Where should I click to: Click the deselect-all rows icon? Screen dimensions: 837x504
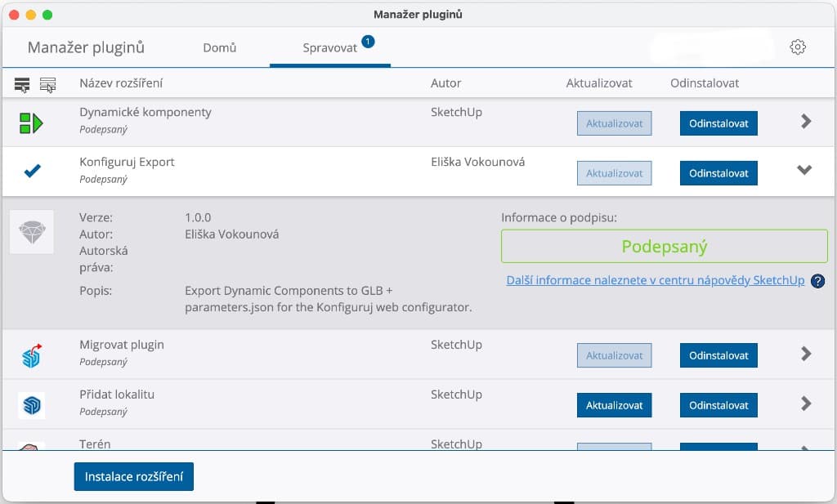tap(47, 84)
